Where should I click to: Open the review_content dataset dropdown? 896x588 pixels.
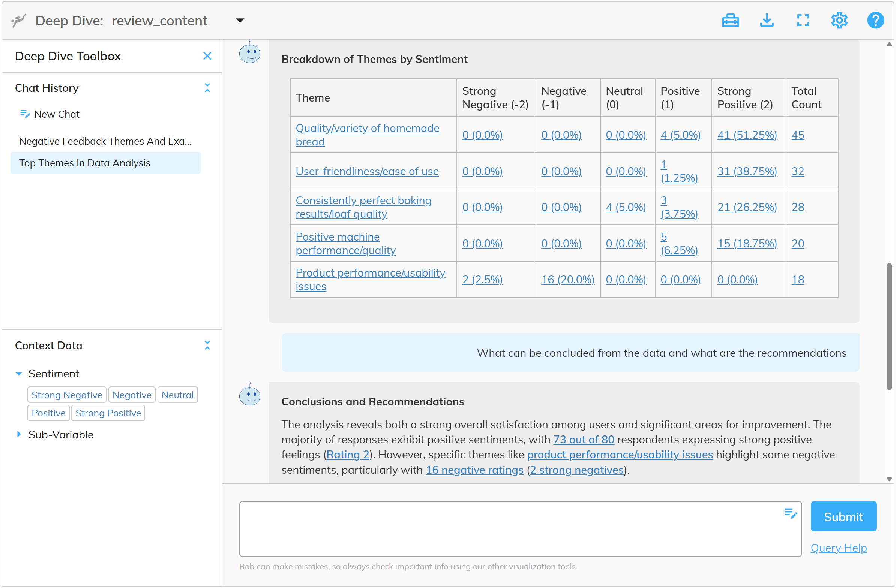point(240,20)
